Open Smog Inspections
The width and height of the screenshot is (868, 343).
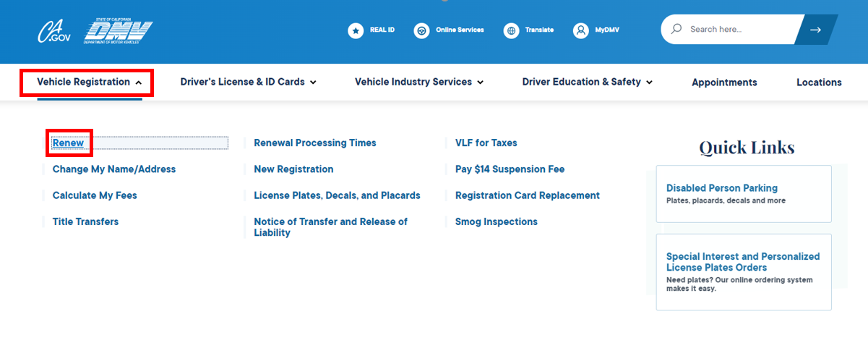(x=497, y=221)
